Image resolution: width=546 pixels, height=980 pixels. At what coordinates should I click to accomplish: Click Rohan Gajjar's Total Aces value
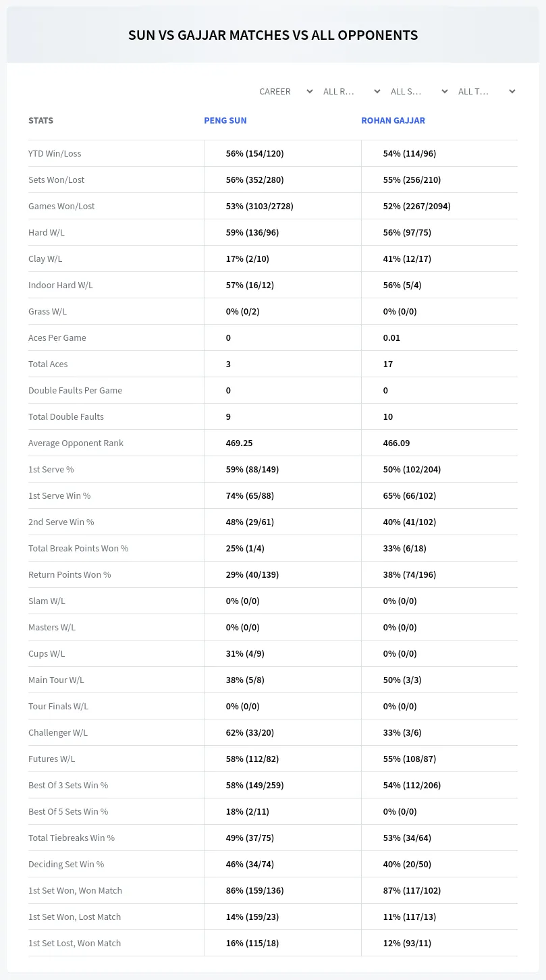point(388,364)
